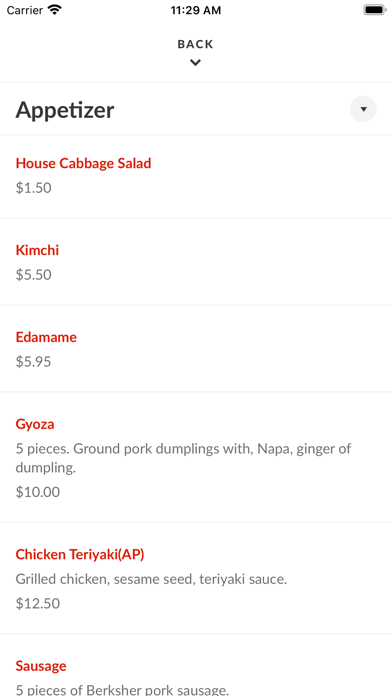Image resolution: width=392 pixels, height=696 pixels.
Task: Tap the BACK label at top
Action: point(195,44)
